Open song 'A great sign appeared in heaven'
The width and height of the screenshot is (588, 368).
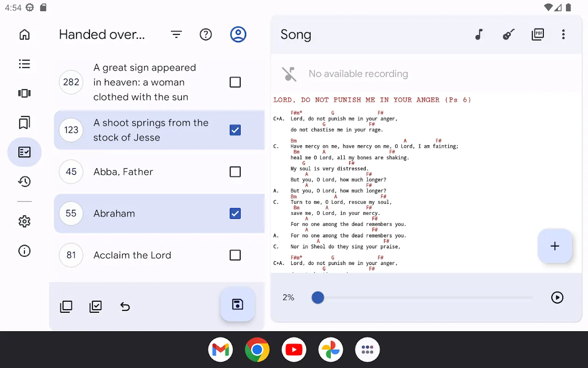point(145,82)
